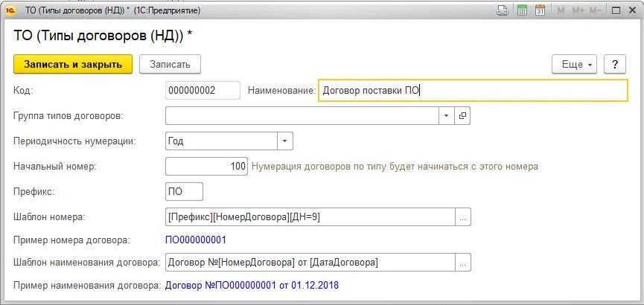
Task: Open Шаблон номера editor with ... button
Action: coord(463,217)
